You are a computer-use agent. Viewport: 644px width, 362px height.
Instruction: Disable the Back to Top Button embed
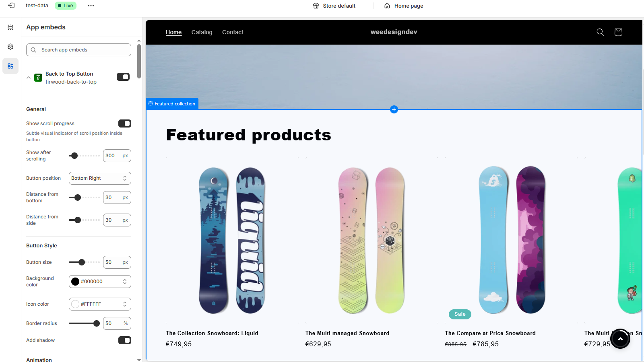(x=123, y=77)
